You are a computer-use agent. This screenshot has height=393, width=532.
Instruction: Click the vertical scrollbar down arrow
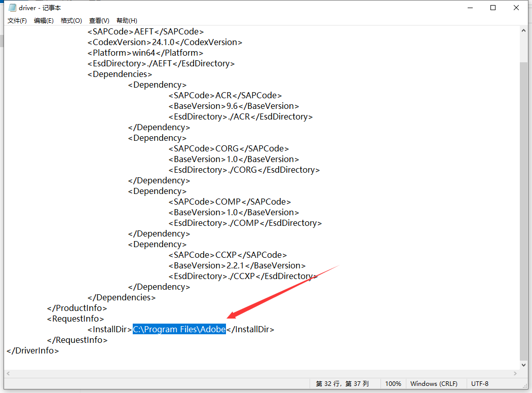[524, 365]
